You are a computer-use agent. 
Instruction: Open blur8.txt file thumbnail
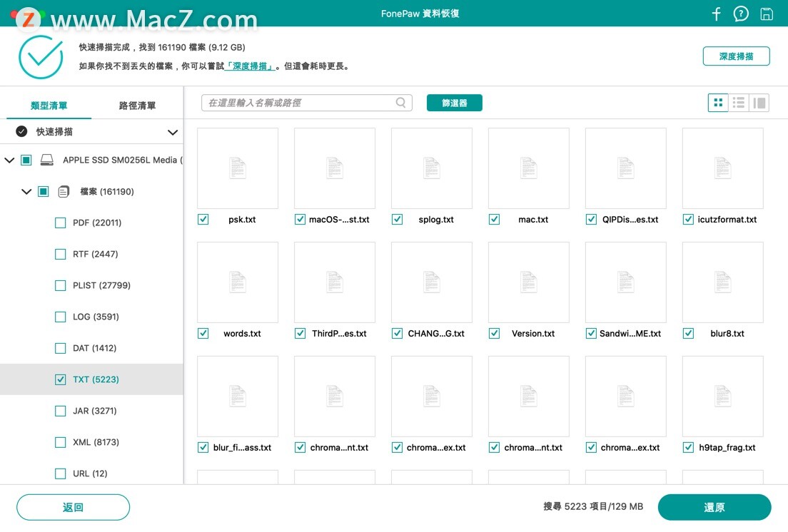coord(722,282)
